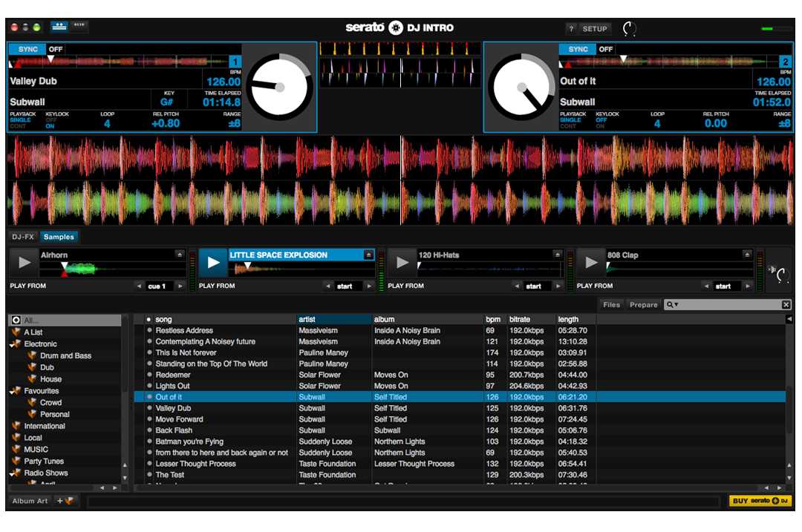This screenshot has height=532, width=802.
Task: Turn sync OFF on right deck
Action: click(x=606, y=49)
